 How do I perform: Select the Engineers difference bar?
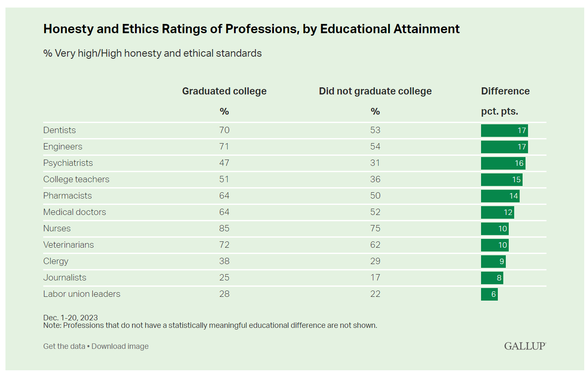click(x=504, y=147)
